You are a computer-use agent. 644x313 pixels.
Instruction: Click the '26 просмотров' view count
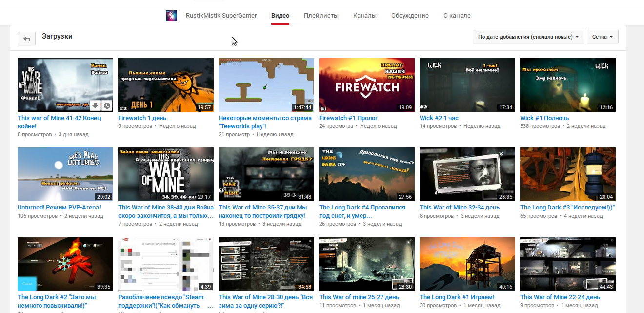pyautogui.click(x=338, y=224)
